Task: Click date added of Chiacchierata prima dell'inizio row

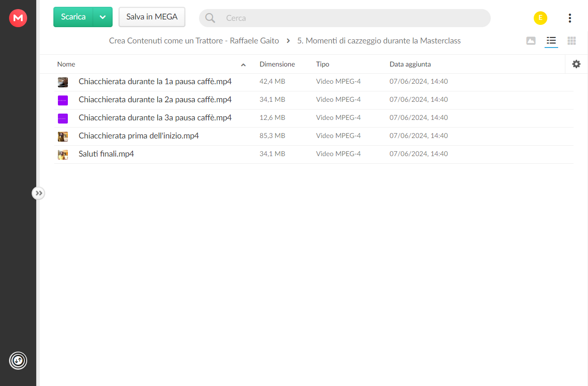Action: [x=419, y=136]
